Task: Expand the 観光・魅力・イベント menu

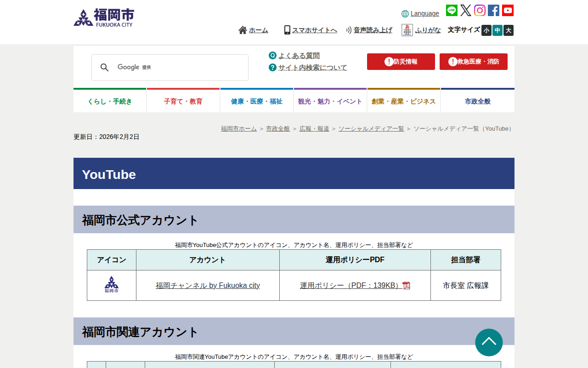Action: point(330,101)
